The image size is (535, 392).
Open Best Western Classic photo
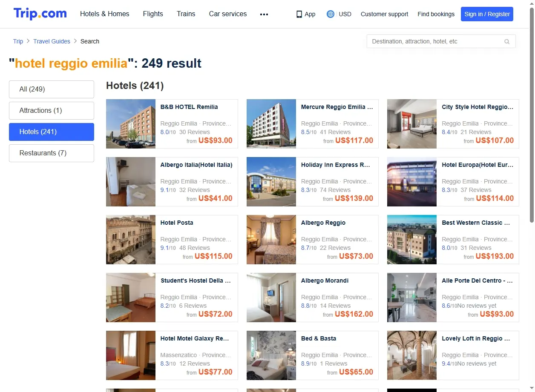412,240
